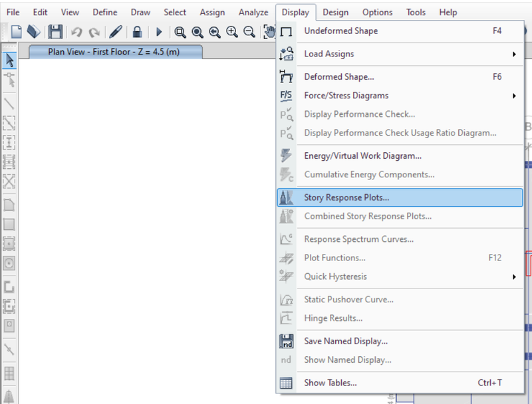Open the File menu
This screenshot has height=404, width=532.
click(x=13, y=12)
